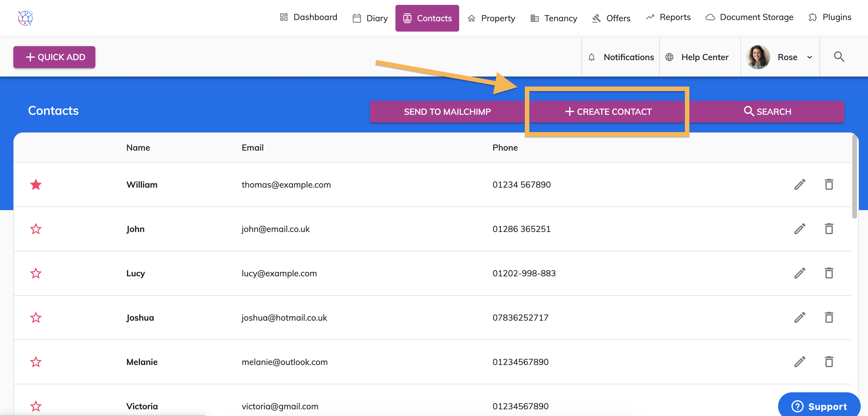Image resolution: width=868 pixels, height=416 pixels.
Task: Unfavorite William by clicking filled star
Action: 36,185
